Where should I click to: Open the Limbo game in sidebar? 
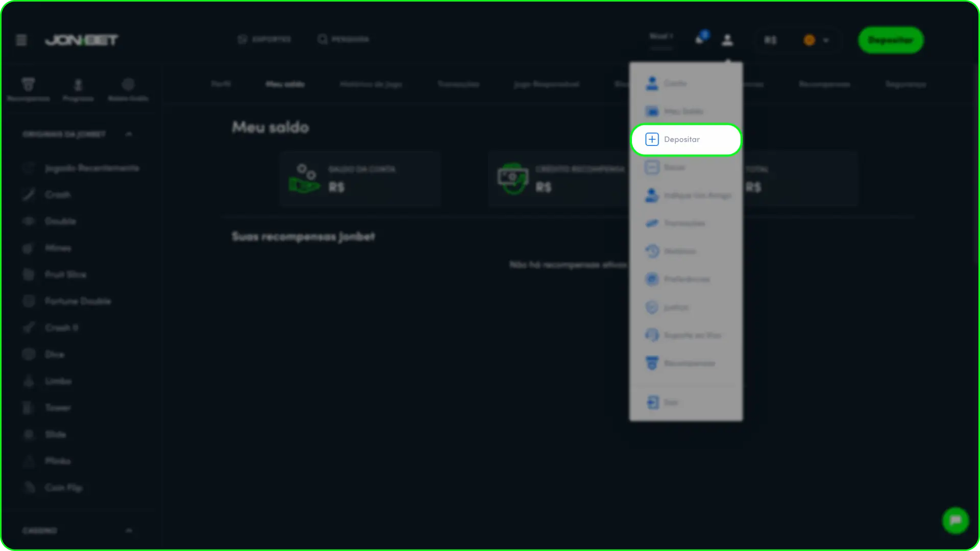pos(47,381)
